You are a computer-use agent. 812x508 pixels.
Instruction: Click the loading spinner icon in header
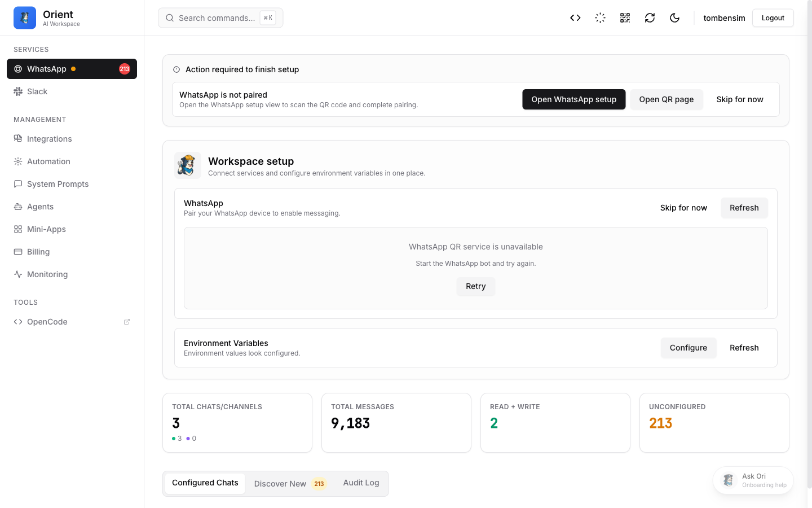click(x=600, y=18)
